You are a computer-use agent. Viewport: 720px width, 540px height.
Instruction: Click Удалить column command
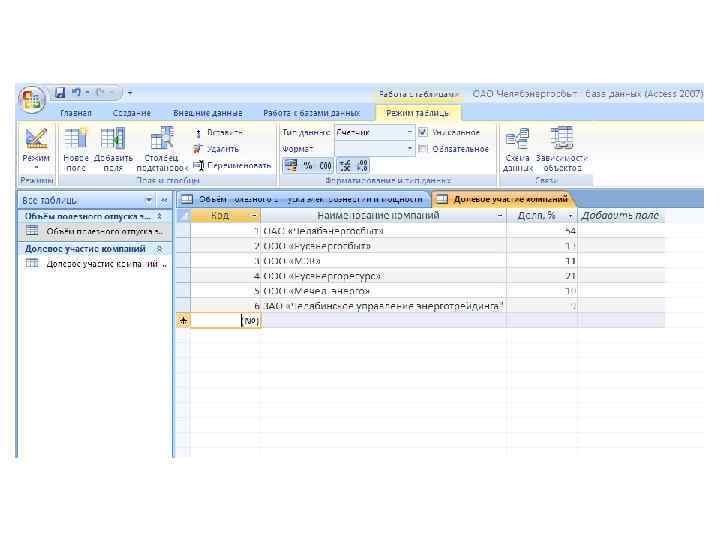[217, 149]
